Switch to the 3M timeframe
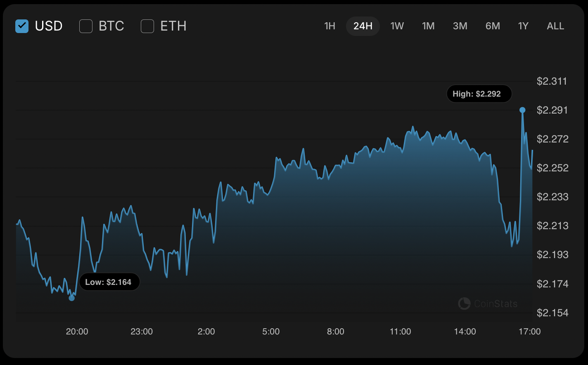Viewport: 588px width, 365px height. click(460, 26)
